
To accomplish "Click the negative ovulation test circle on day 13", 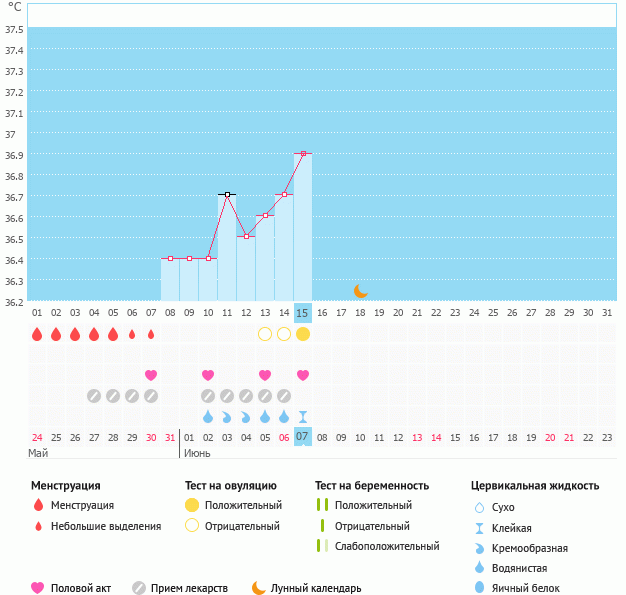I will (265, 333).
